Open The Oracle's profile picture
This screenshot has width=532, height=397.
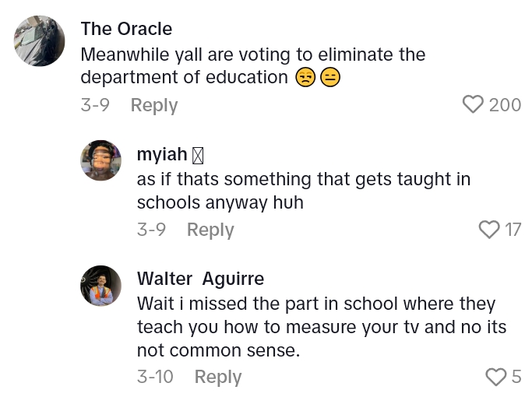click(x=39, y=40)
